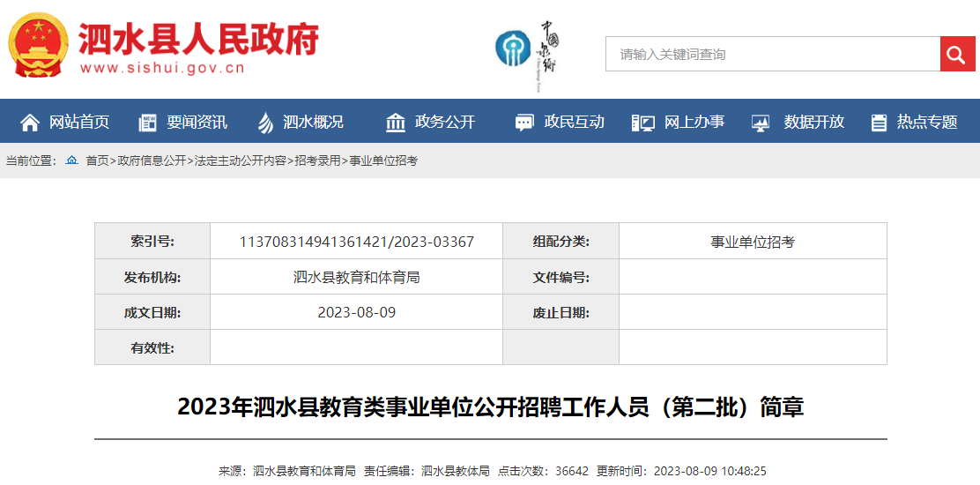Click the 法定主动公开内容 breadcrumb link
Screen dimensions: 980x485
tap(241, 160)
